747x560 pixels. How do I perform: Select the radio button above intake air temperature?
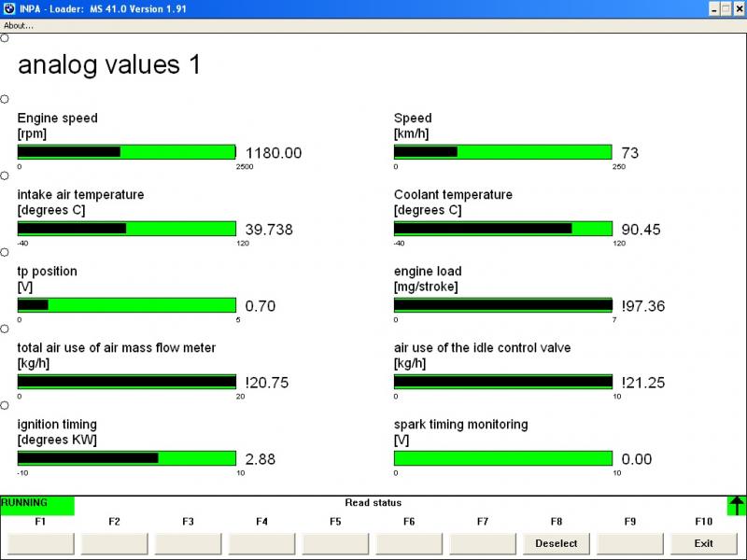coord(5,175)
